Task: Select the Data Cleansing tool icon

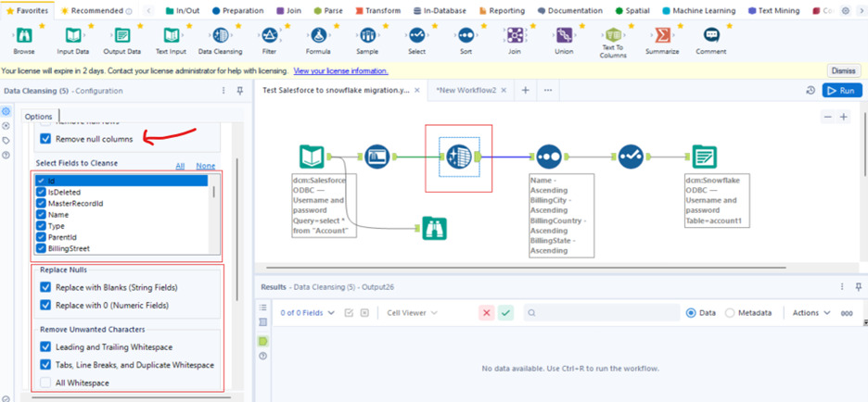Action: coord(221,36)
